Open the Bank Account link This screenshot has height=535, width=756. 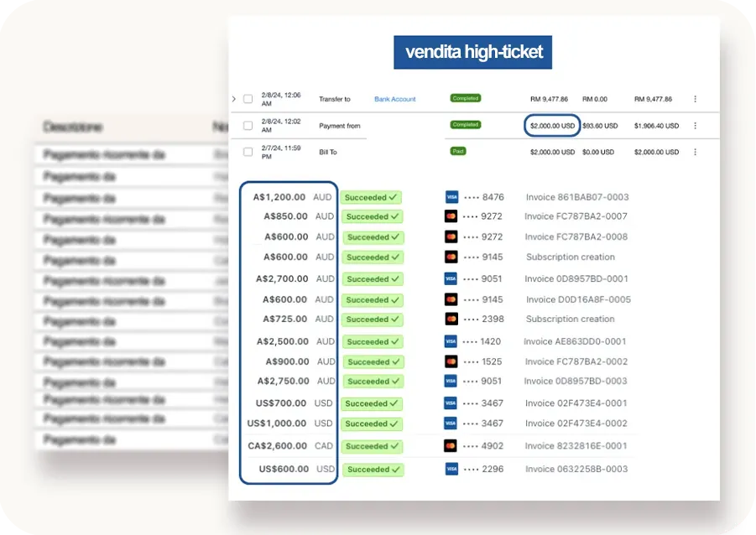395,99
